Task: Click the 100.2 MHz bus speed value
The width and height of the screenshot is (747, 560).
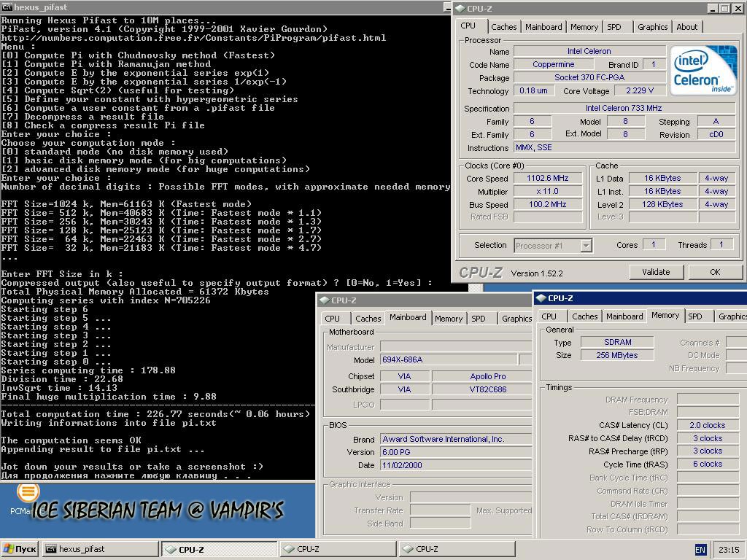Action: (547, 204)
